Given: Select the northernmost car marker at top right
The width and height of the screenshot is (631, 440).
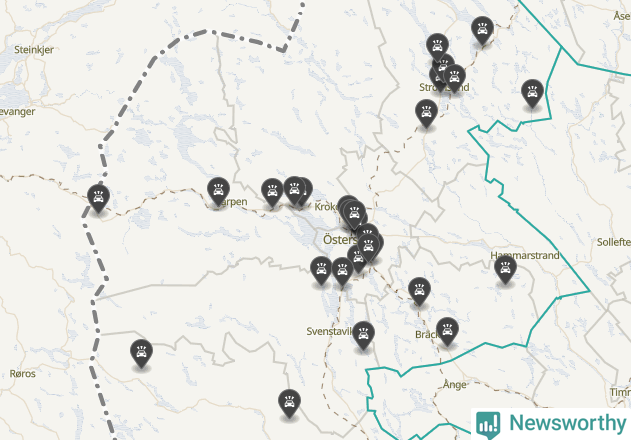Looking at the screenshot, I should (483, 30).
